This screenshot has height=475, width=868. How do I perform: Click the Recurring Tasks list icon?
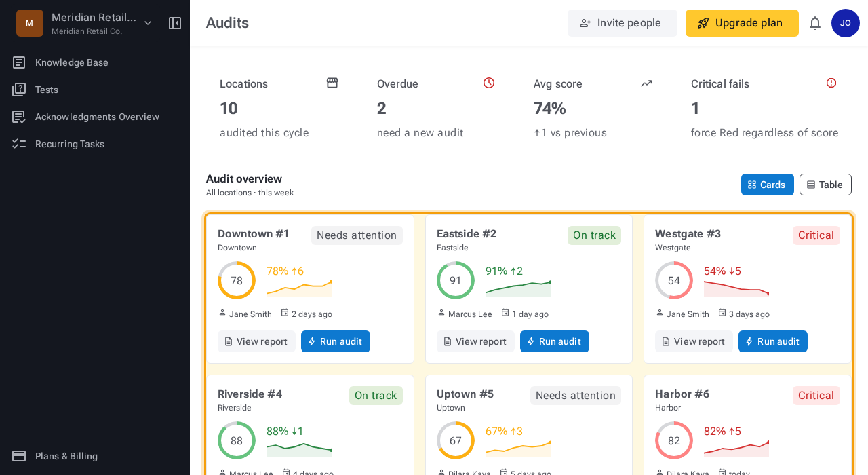[x=19, y=144]
